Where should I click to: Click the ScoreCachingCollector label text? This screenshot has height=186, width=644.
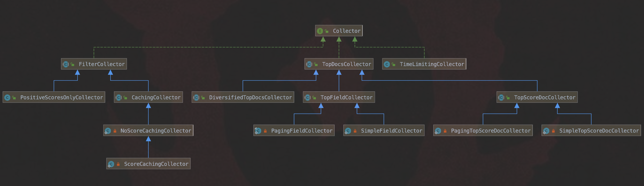(x=156, y=164)
